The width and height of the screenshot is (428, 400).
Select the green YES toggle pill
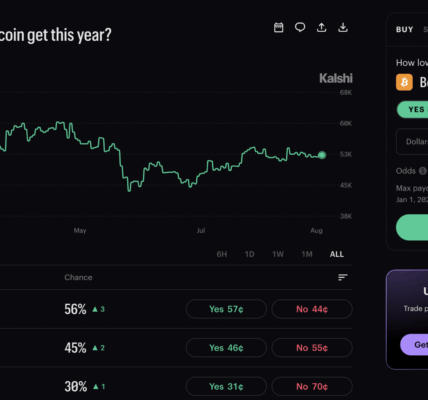click(x=413, y=109)
